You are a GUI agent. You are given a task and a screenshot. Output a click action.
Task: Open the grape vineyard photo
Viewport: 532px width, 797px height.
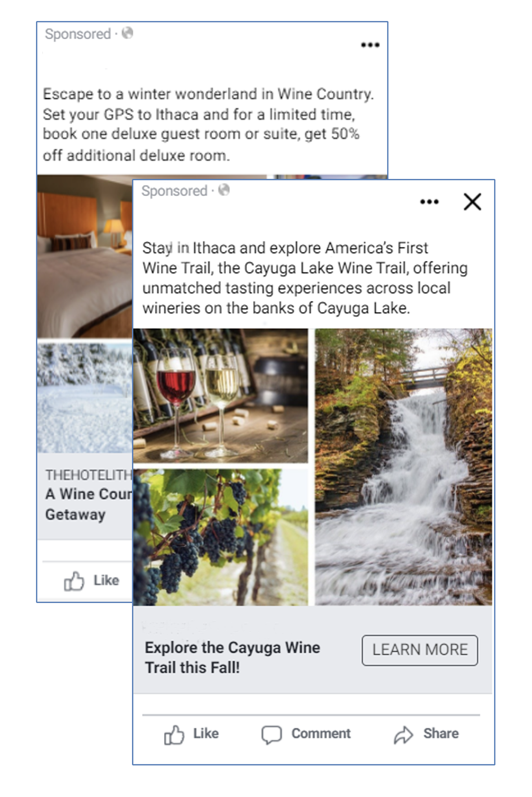coord(220,537)
